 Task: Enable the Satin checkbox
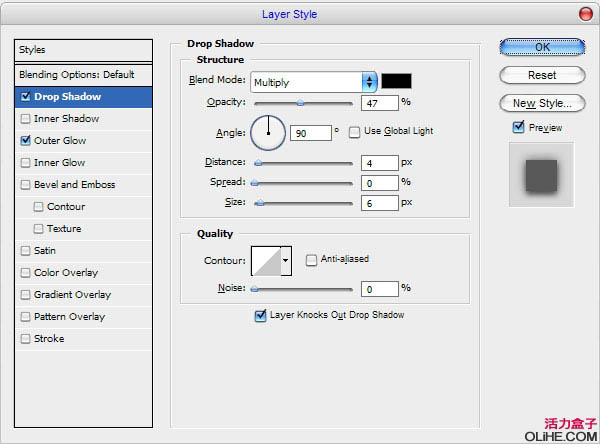pos(25,251)
